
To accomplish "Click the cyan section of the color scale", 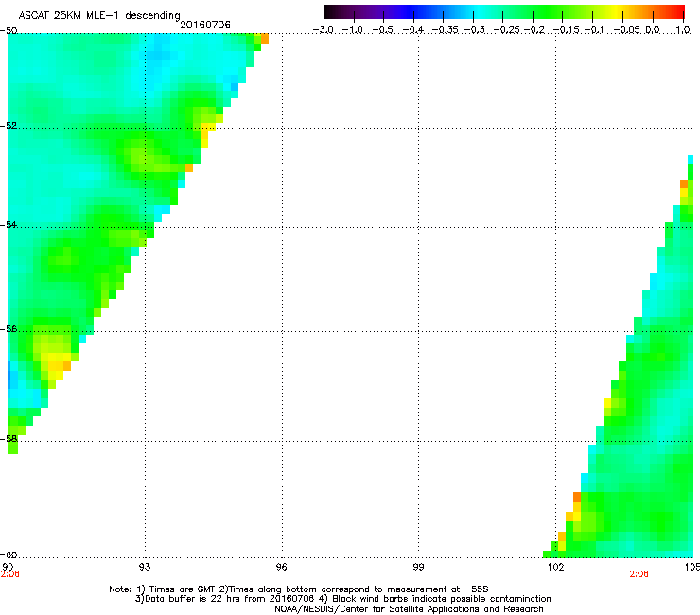I will tap(480, 11).
